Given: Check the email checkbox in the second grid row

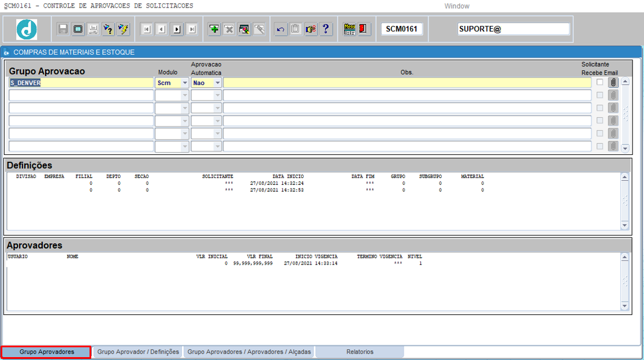Looking at the screenshot, I should tap(600, 95).
